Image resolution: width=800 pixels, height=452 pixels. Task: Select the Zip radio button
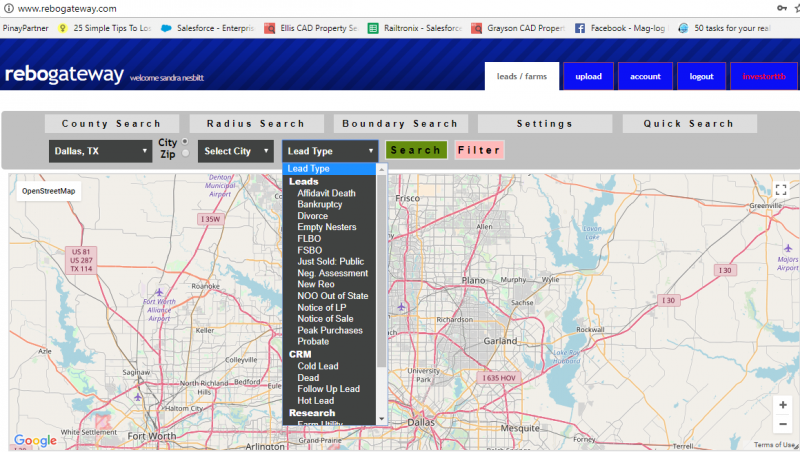(185, 153)
